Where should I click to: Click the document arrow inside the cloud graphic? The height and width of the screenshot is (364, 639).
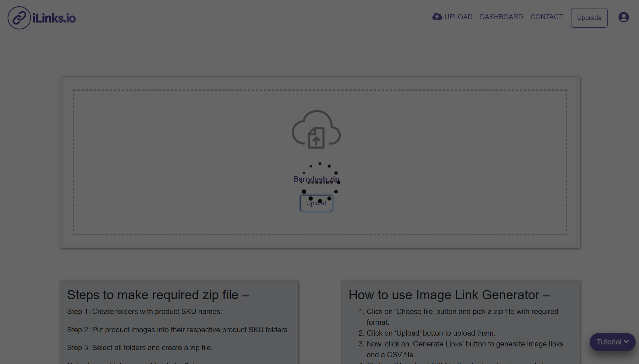coord(316,137)
